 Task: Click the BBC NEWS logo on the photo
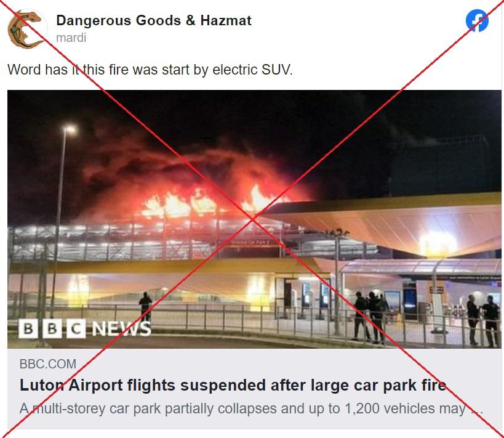pos(85,328)
